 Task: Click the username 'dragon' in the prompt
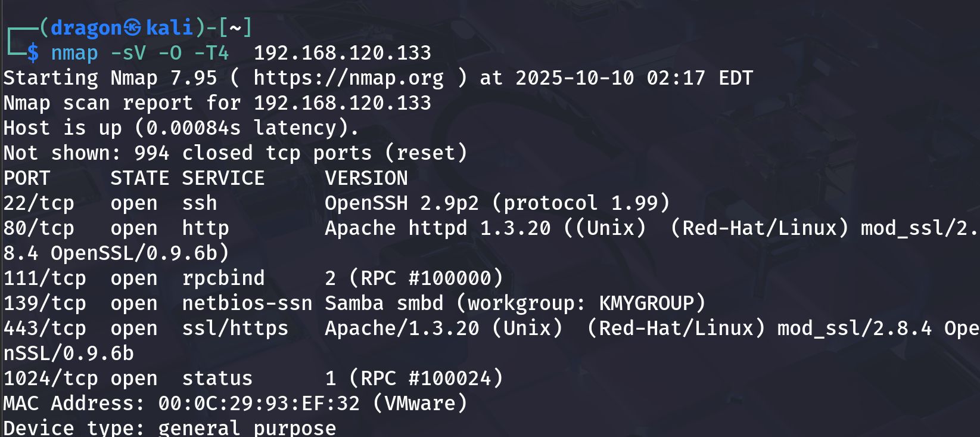[86, 27]
